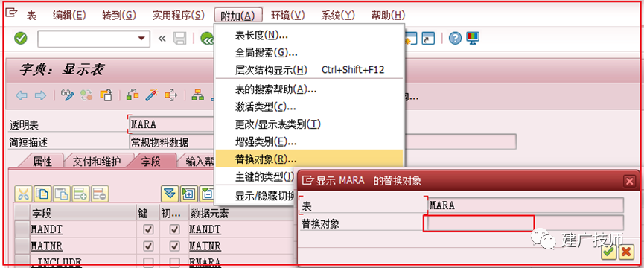Switch to the 交付和维护 tab
The image size is (644, 268).
[97, 162]
